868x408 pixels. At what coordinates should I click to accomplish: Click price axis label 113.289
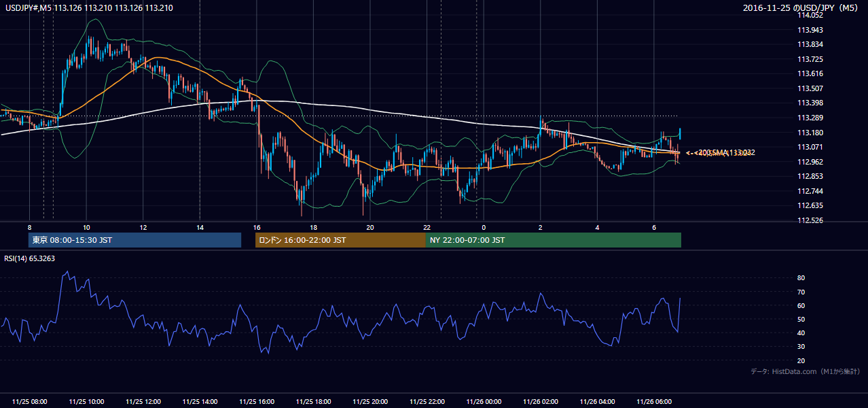click(810, 118)
